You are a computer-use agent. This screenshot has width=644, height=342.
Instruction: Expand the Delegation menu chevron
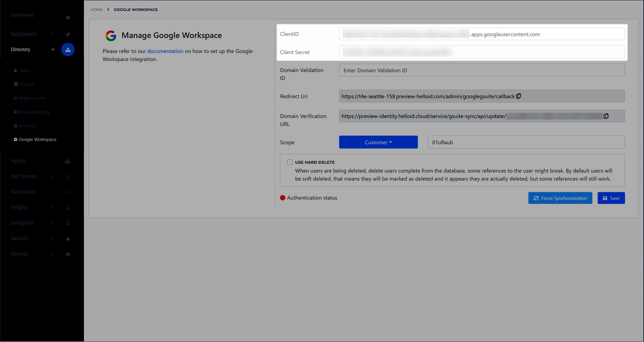point(53,223)
